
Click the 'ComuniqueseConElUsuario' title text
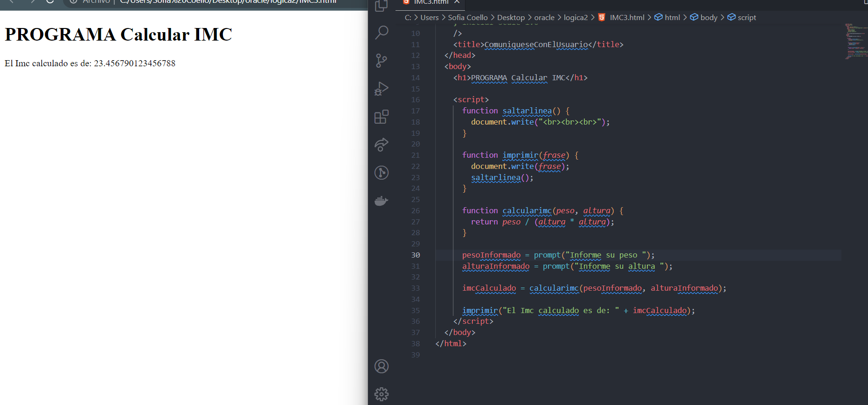click(x=536, y=44)
